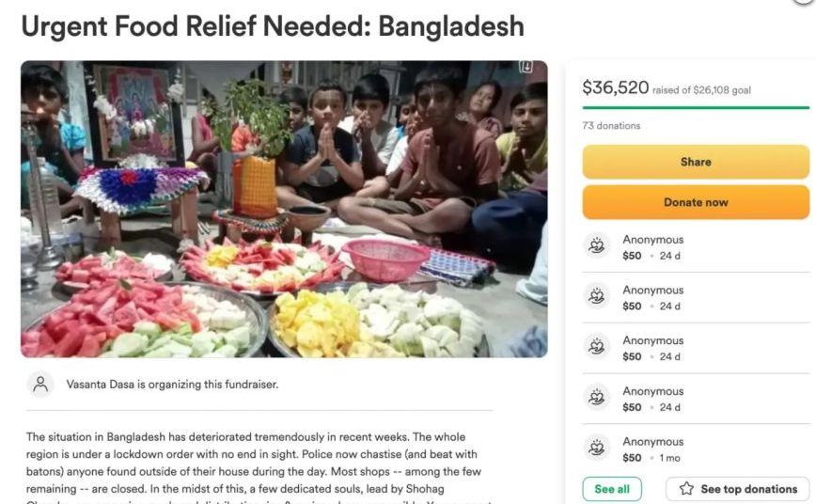This screenshot has width=816, height=504.
Task: Click the icon beside the 1 mo donation
Action: [598, 448]
